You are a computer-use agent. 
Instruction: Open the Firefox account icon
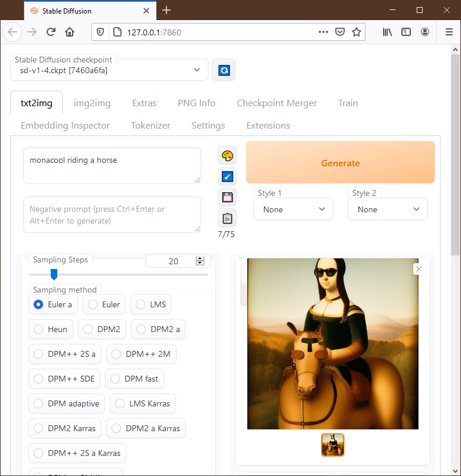click(425, 32)
